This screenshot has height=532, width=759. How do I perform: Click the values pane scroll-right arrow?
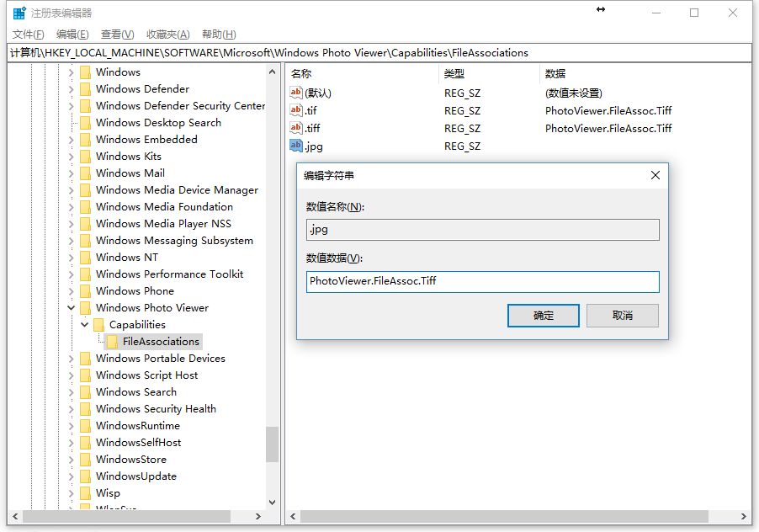point(744,517)
